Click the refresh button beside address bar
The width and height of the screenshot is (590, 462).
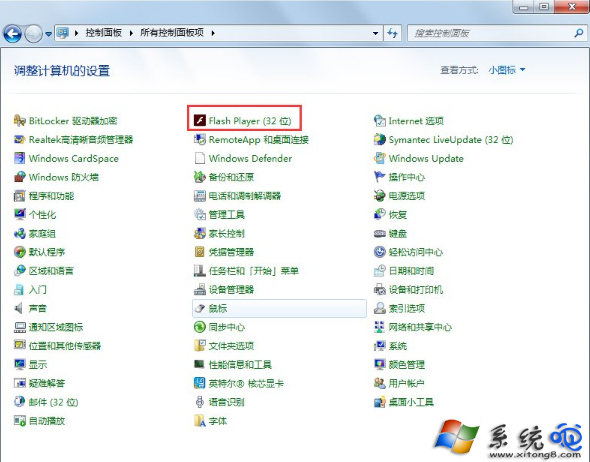(x=392, y=33)
